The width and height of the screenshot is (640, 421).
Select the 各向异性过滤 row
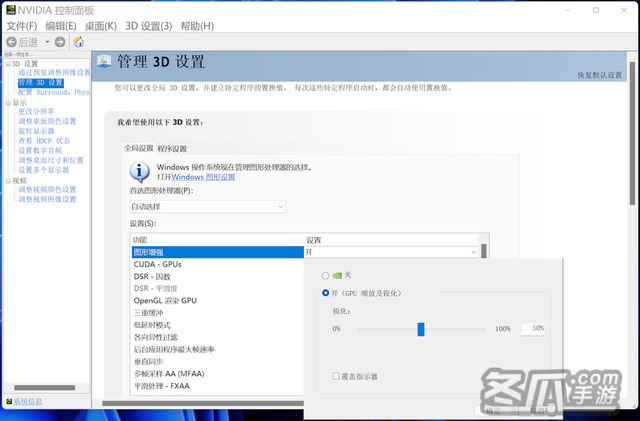(x=218, y=337)
